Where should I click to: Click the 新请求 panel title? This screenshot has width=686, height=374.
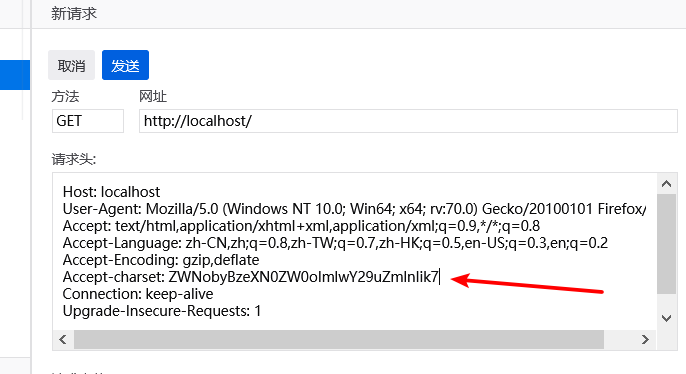tap(74, 14)
